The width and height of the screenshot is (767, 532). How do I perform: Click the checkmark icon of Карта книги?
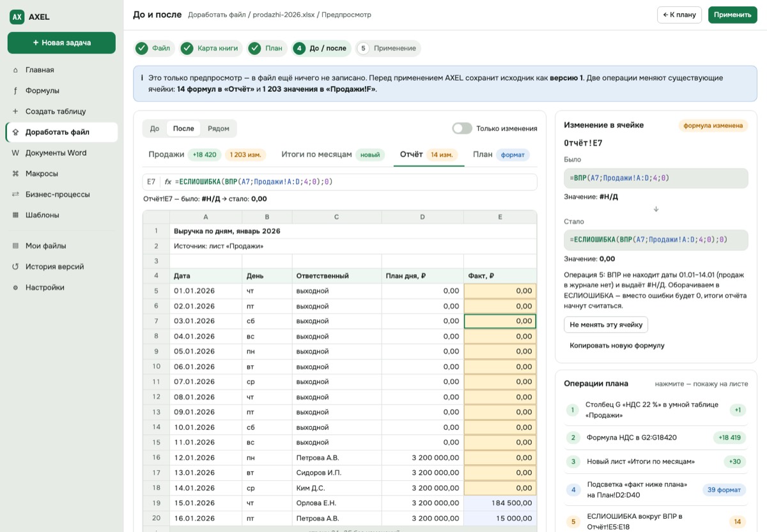click(187, 48)
